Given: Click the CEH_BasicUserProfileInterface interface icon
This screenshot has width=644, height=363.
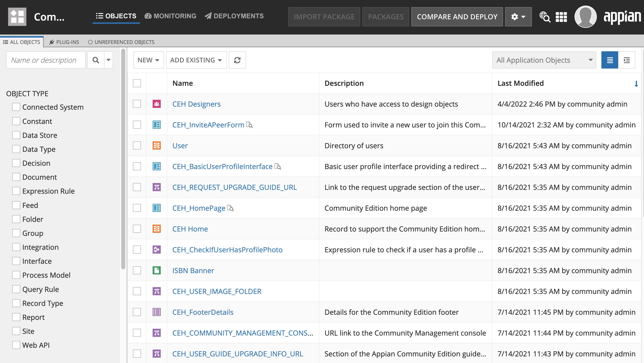Looking at the screenshot, I should (x=157, y=166).
